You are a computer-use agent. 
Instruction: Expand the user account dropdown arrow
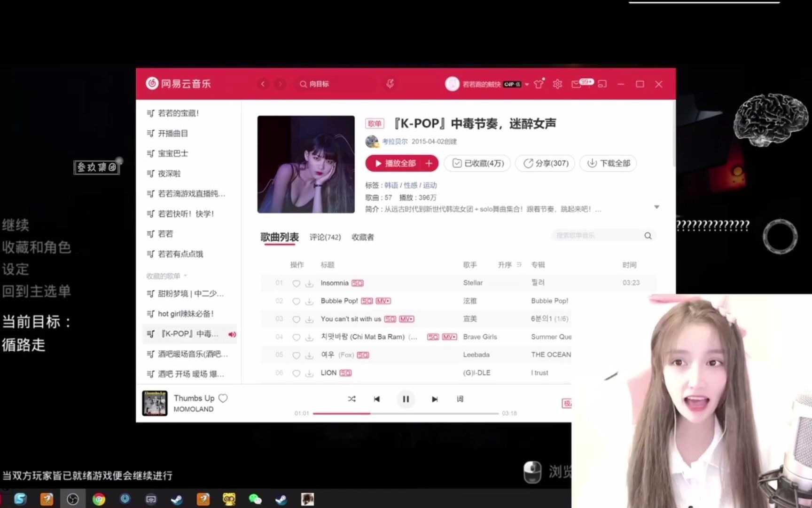click(x=527, y=84)
